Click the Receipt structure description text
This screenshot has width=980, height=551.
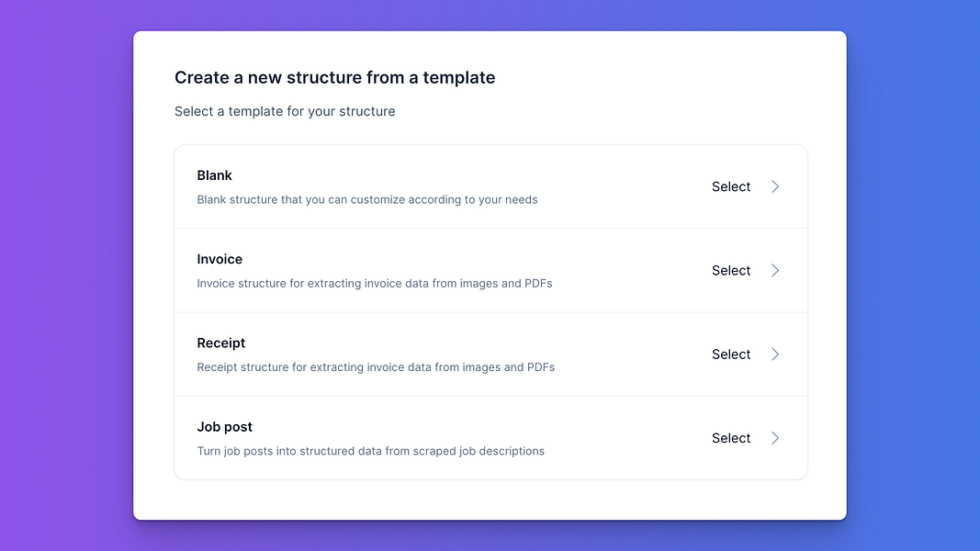376,367
